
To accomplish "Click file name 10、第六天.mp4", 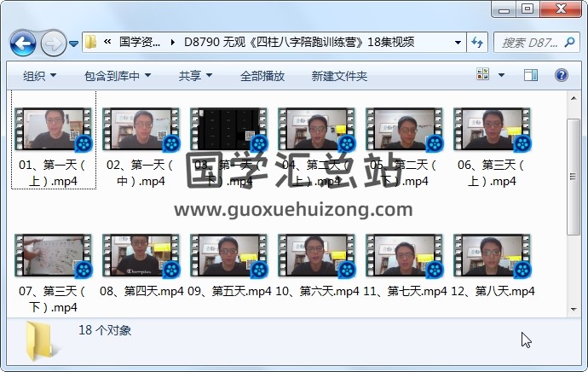I will (x=317, y=291).
